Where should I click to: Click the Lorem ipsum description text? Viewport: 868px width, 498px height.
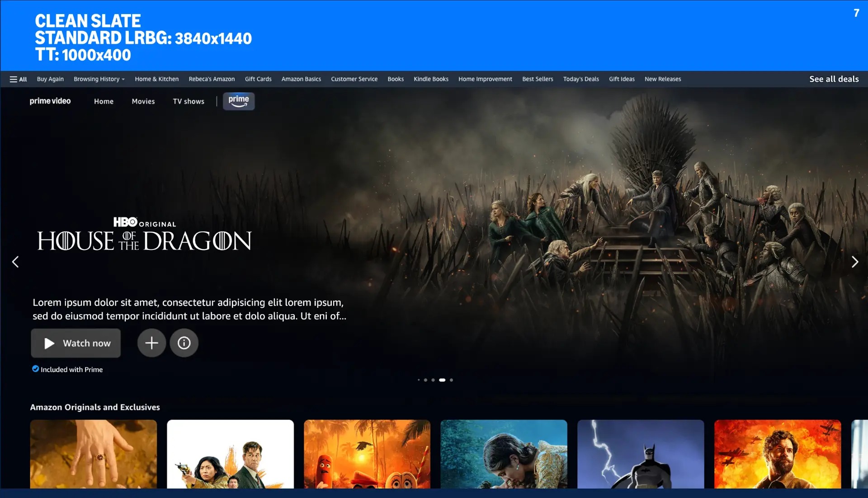(189, 309)
